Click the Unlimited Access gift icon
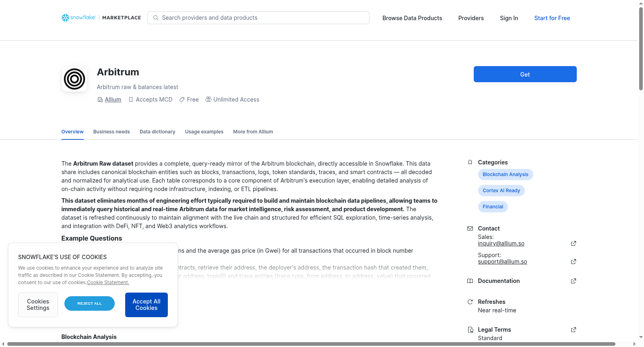The height and width of the screenshot is (347, 644). (208, 99)
